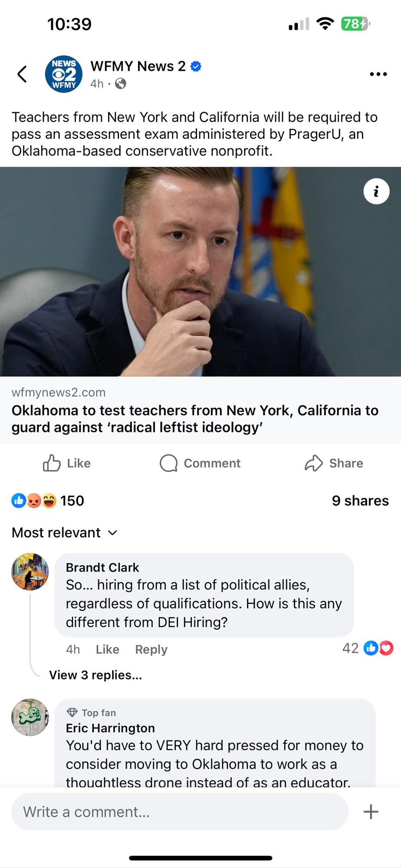Screen dimensions: 401x868
Task: Open the Most relevant sort dropdown
Action: click(65, 533)
